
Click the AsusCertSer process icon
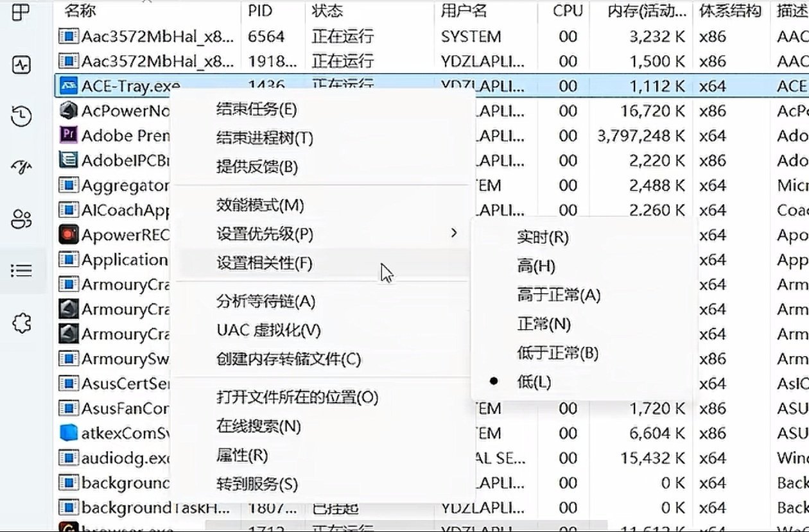pyautogui.click(x=67, y=384)
